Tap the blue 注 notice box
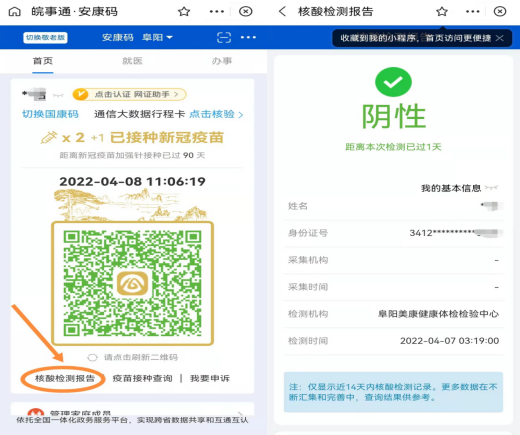 (x=393, y=392)
